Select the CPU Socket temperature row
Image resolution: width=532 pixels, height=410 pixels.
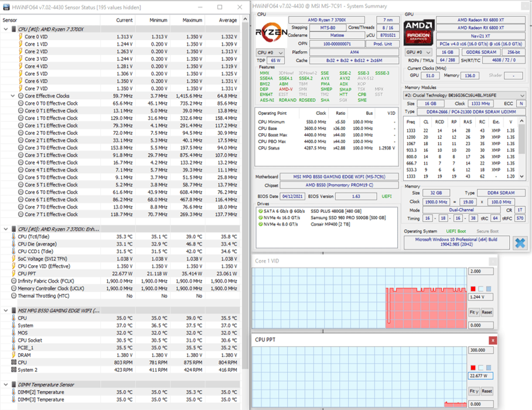click(x=120, y=340)
